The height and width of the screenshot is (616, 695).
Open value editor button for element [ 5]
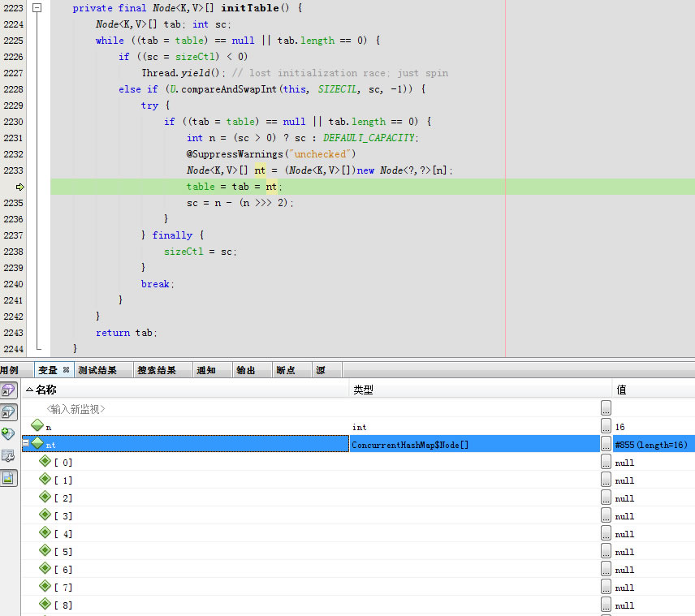click(606, 550)
